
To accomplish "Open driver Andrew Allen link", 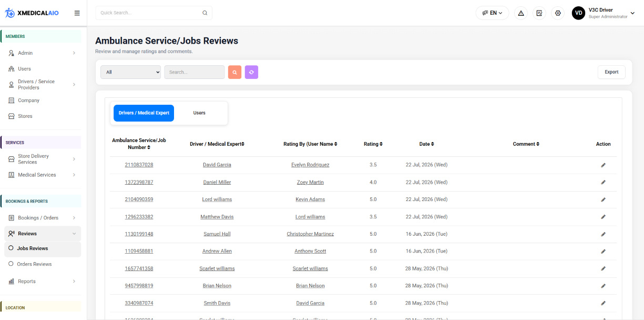I will click(x=217, y=251).
